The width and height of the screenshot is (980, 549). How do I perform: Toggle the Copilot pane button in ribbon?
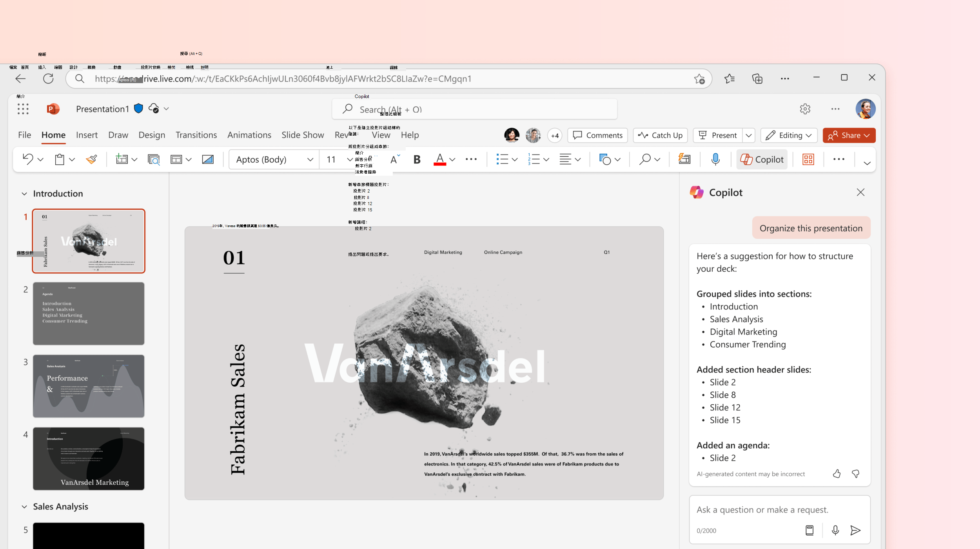pyautogui.click(x=762, y=159)
